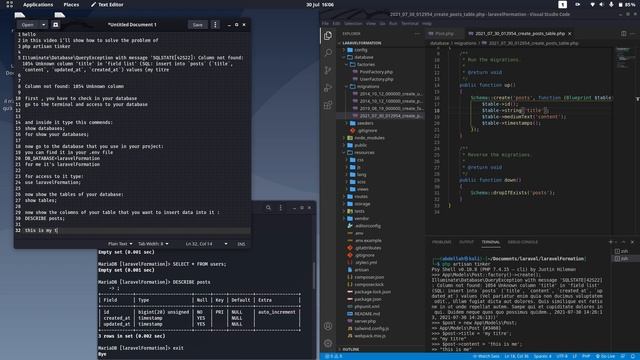Select the second zsh terminal instance
This screenshot has width=640, height=360.
[622, 258]
